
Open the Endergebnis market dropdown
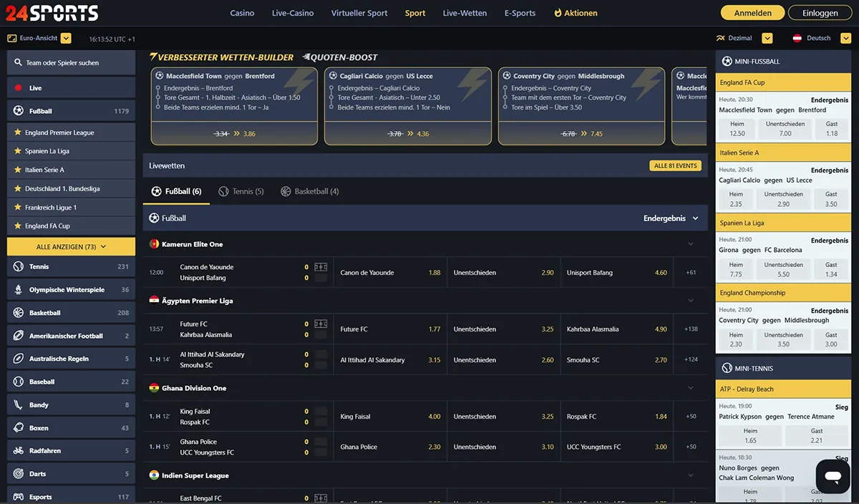click(x=671, y=218)
